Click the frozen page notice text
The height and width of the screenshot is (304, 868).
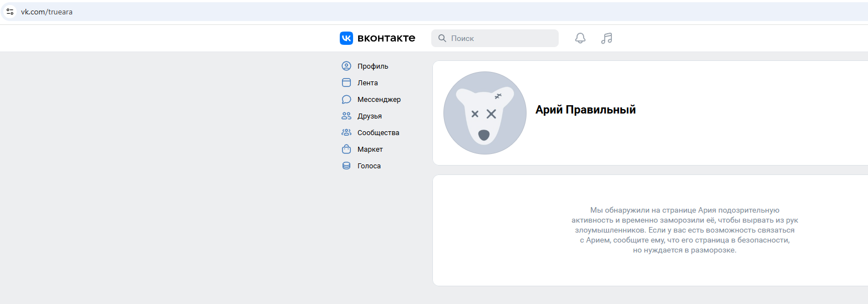(685, 230)
